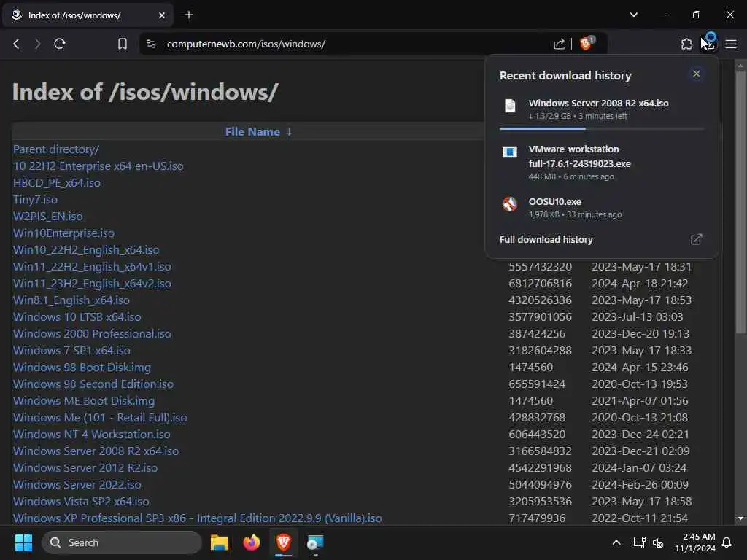Close the Index of /isos/windows/ tab

161,15
